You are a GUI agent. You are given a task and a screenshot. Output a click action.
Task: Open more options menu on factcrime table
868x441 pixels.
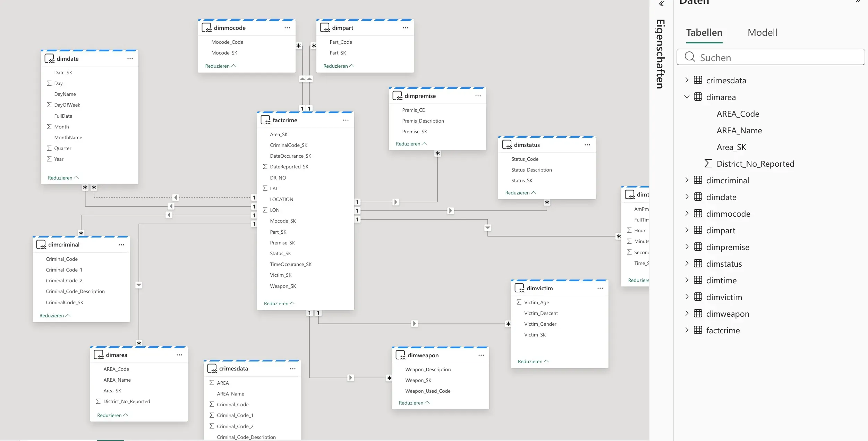(x=346, y=120)
